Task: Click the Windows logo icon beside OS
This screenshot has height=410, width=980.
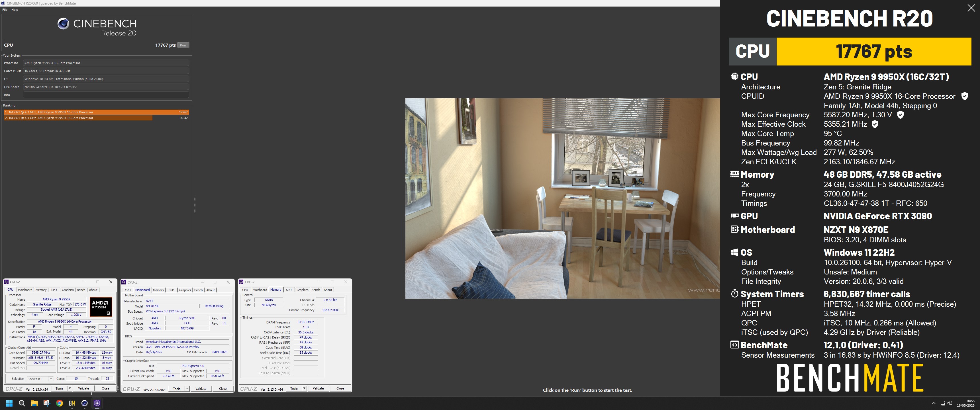Action: click(x=734, y=252)
